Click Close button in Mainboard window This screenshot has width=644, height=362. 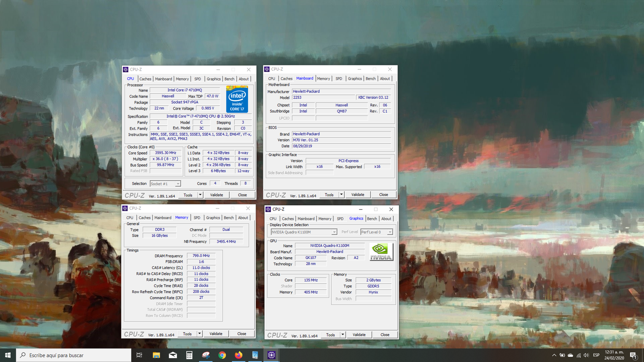point(383,194)
